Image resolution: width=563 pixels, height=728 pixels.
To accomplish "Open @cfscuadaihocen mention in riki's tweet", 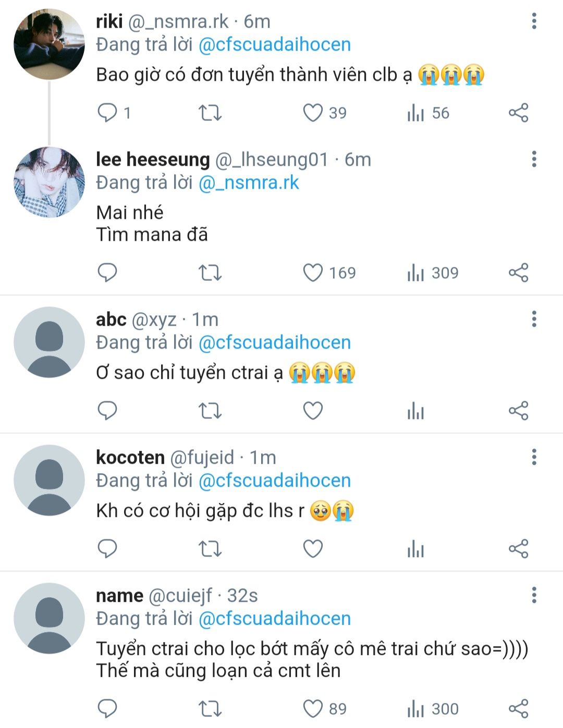I will pyautogui.click(x=275, y=45).
